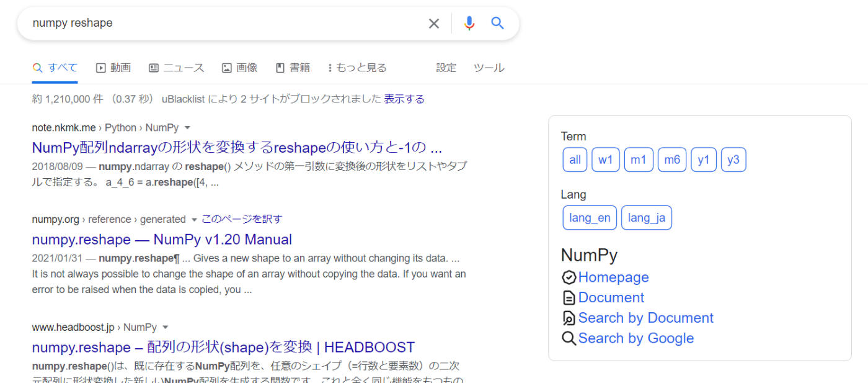Screen dimensions: 868x383
Task: Select the 'y1' term filter
Action: coord(704,160)
